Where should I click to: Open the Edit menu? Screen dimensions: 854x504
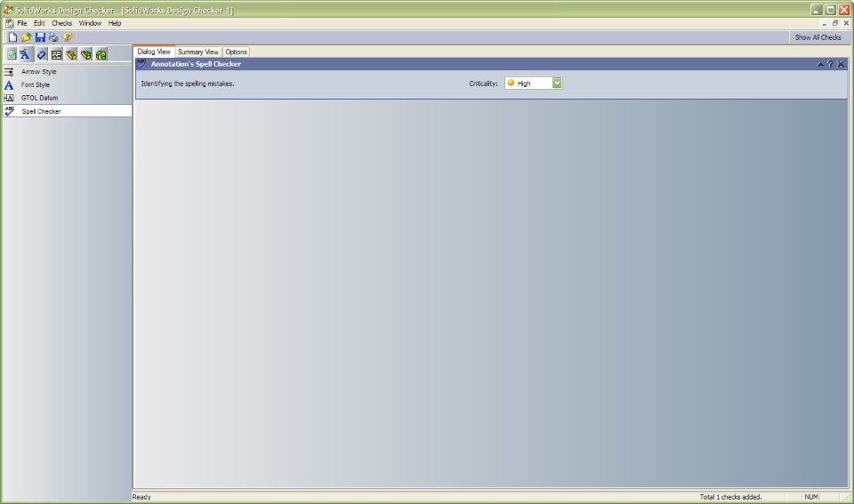(39, 23)
